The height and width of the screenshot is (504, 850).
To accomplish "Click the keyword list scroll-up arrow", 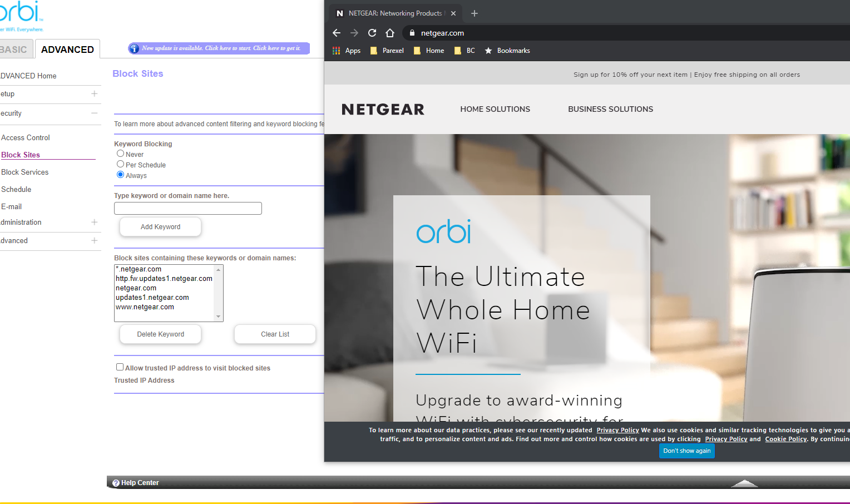I will [x=219, y=270].
